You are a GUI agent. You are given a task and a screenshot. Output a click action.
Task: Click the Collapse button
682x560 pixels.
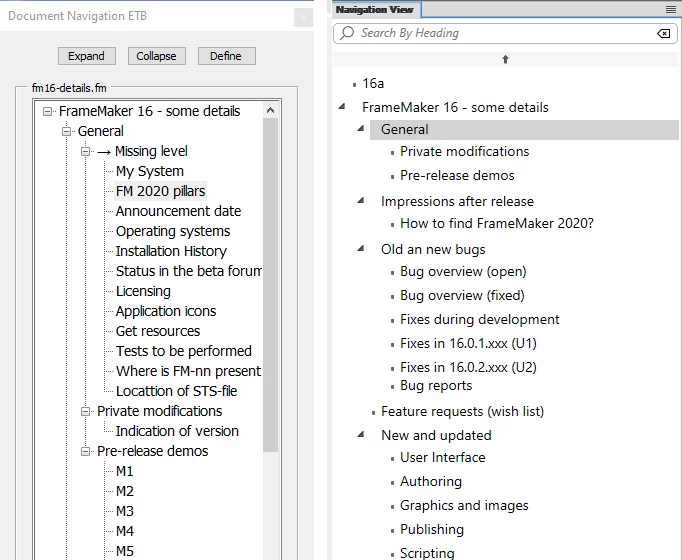click(x=157, y=56)
